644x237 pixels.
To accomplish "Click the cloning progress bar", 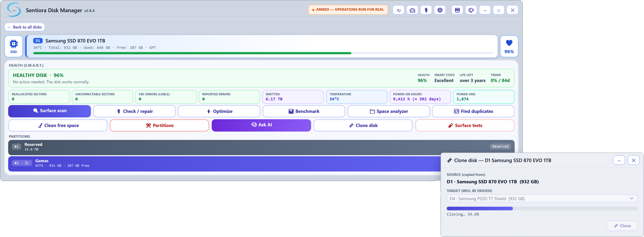I will pos(542,209).
